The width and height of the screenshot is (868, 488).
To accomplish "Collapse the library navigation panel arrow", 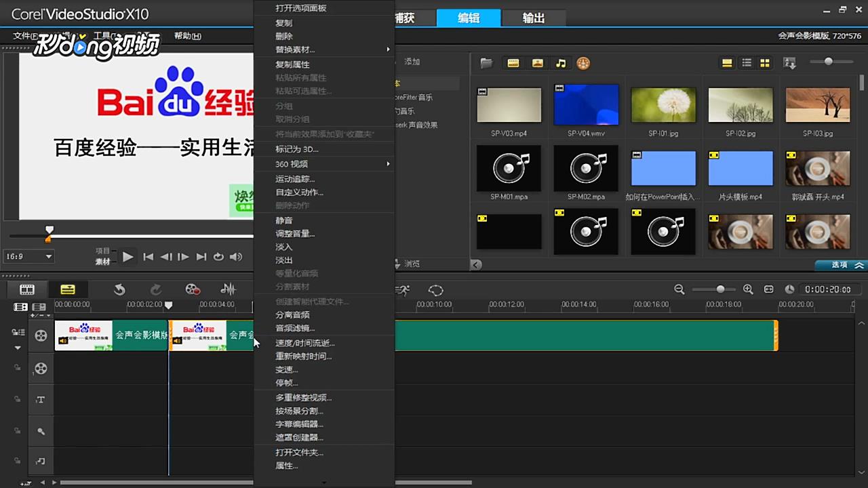I will (x=477, y=264).
